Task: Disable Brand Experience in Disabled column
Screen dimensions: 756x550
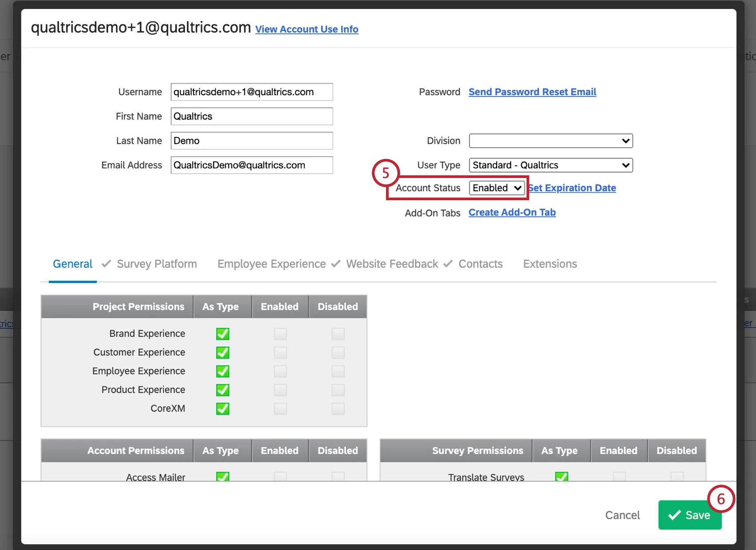Action: tap(338, 334)
